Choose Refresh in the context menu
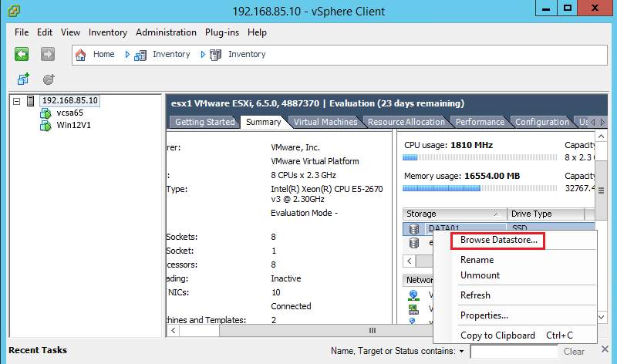Viewport: 617px width, 364px height. coord(475,295)
